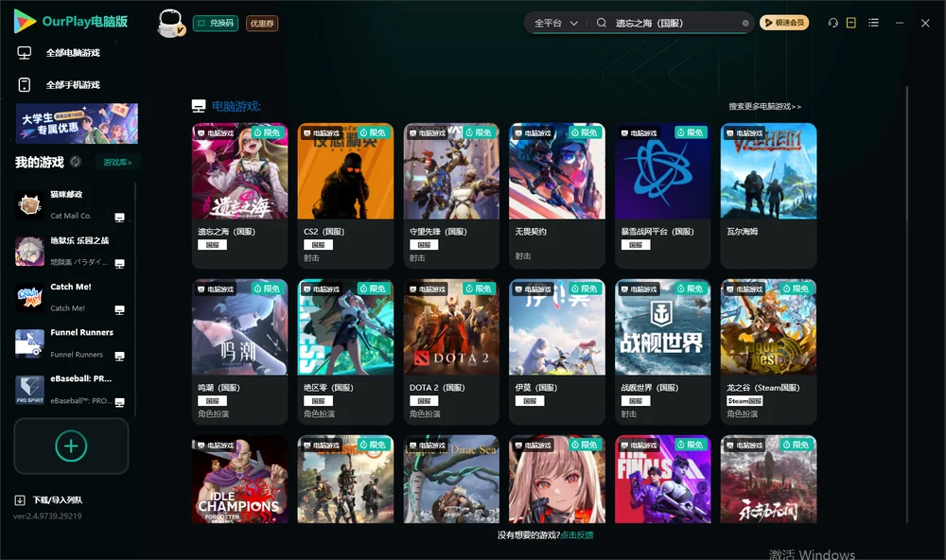Open the list menu icon in the title bar

coord(873,23)
